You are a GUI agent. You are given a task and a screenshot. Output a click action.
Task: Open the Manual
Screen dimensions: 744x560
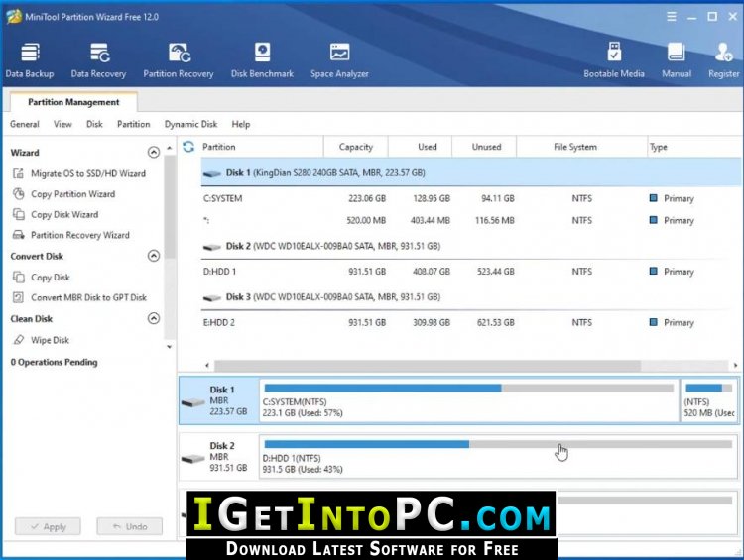pos(677,59)
